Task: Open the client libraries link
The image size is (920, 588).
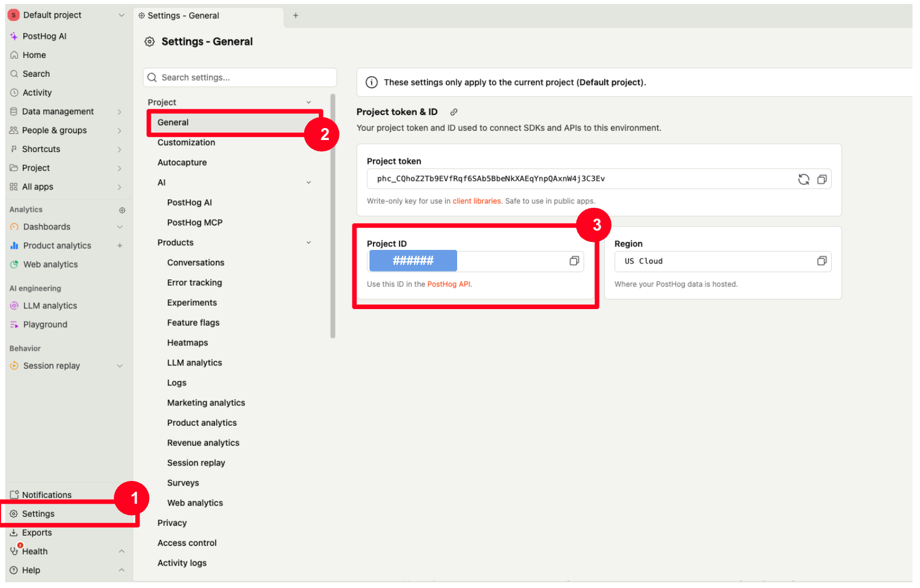Action: [x=477, y=200]
